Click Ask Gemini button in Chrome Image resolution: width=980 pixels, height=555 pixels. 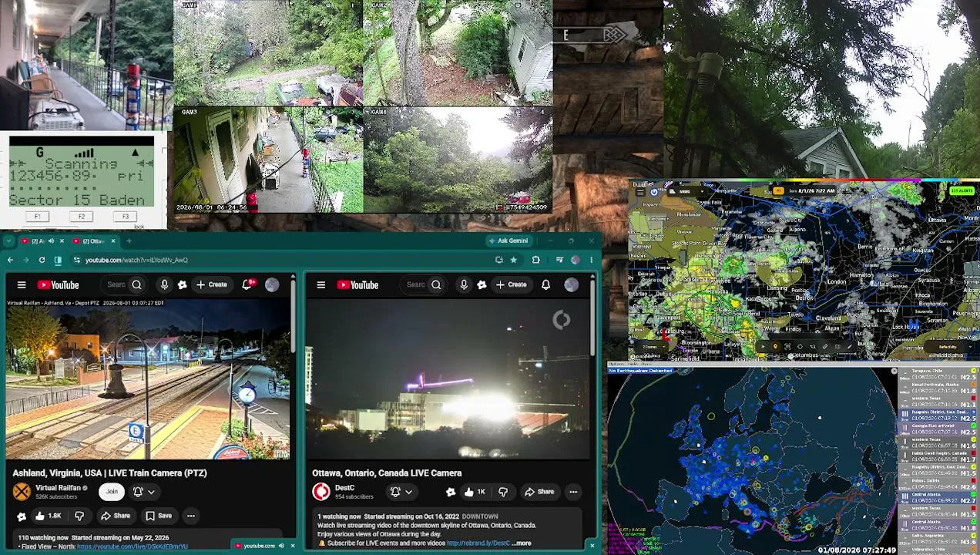509,241
